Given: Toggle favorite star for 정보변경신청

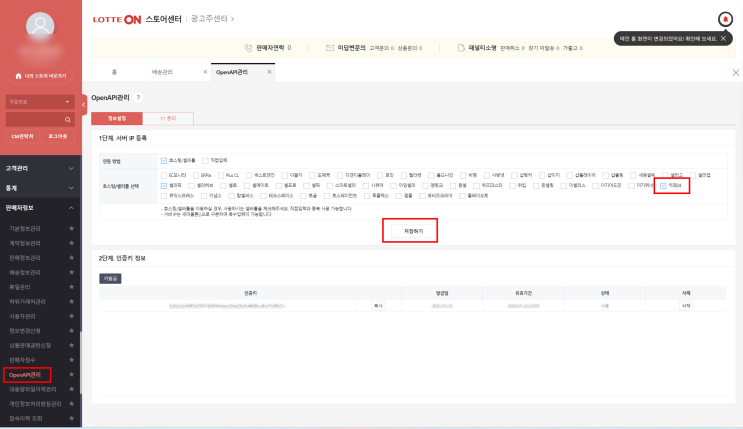Looking at the screenshot, I should click(x=72, y=331).
